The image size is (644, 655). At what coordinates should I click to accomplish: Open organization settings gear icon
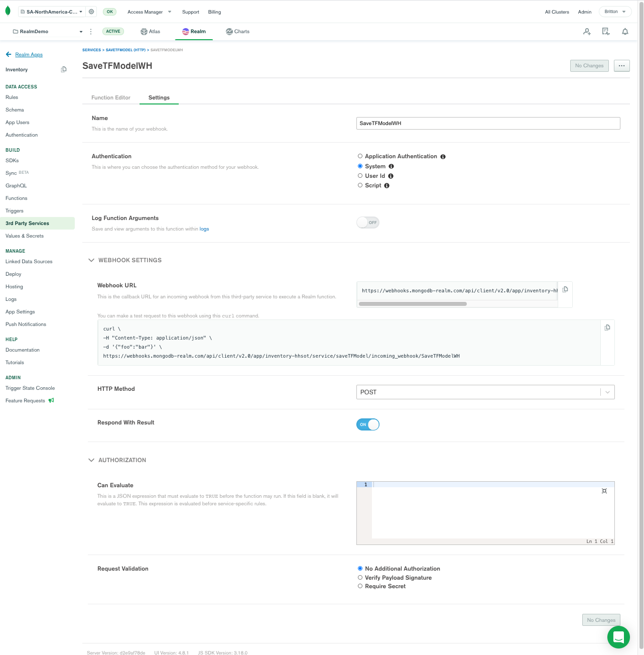pos(91,12)
